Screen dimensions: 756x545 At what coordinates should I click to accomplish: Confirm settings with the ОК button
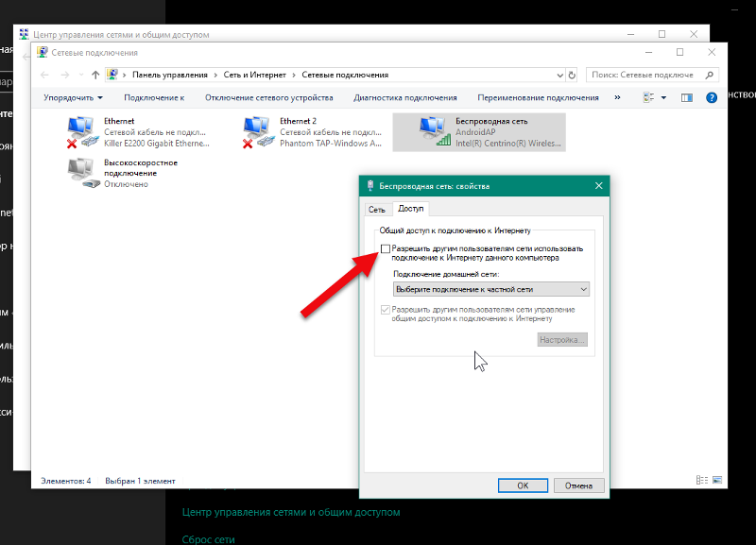pyautogui.click(x=523, y=485)
